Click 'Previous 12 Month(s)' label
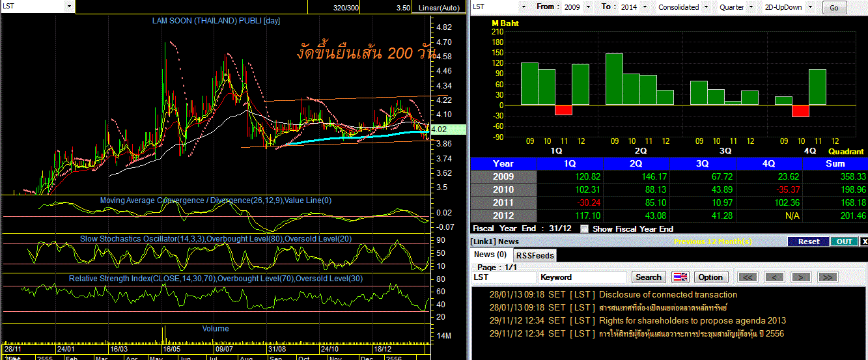Image resolution: width=868 pixels, height=360 pixels. pos(713,242)
